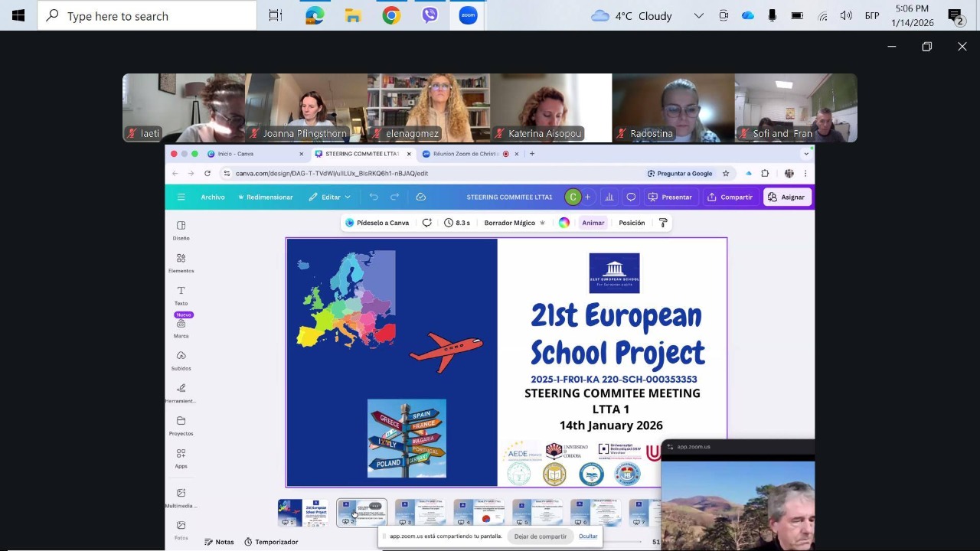Open the rainbow color picker circle

pos(564,223)
